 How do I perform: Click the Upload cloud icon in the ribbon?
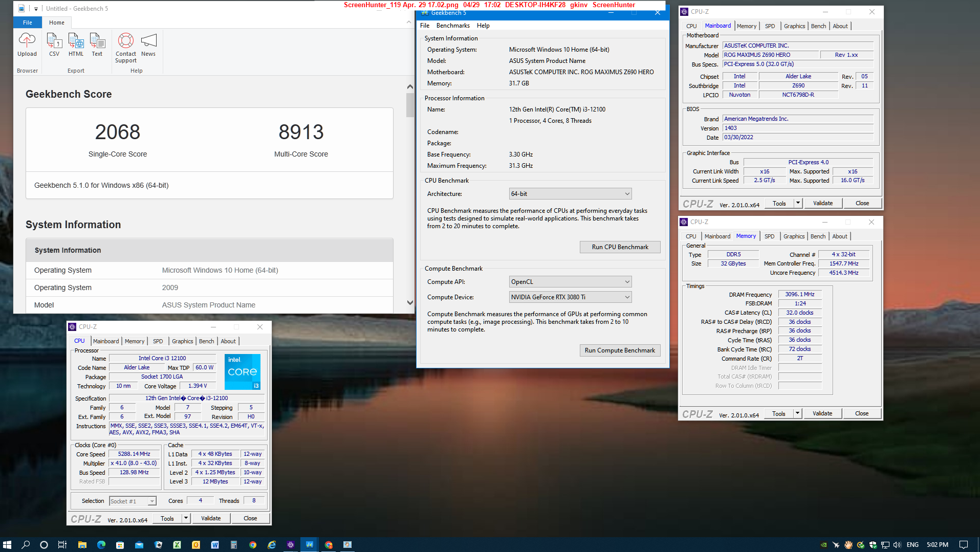tap(27, 40)
